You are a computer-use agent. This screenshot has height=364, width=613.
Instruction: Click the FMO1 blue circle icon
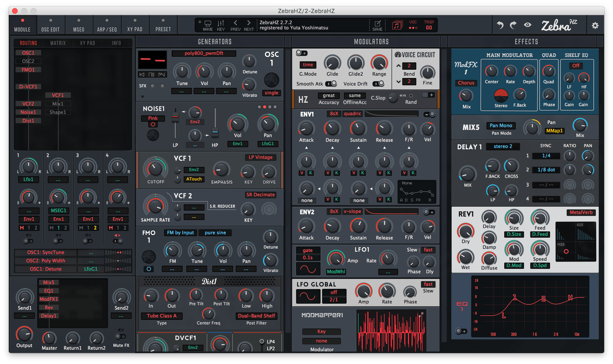tap(149, 269)
